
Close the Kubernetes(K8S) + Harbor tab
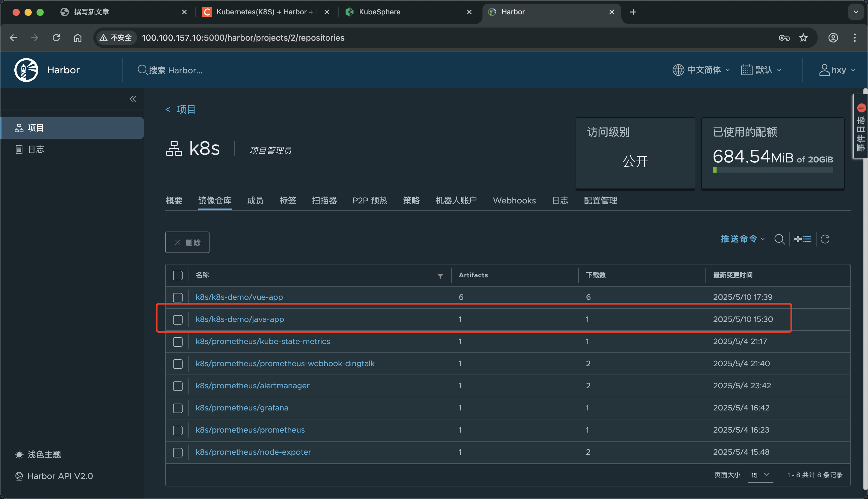coord(327,12)
